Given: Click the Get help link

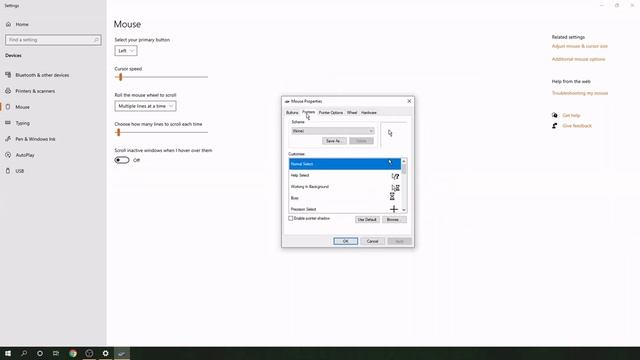Looking at the screenshot, I should [x=571, y=116].
